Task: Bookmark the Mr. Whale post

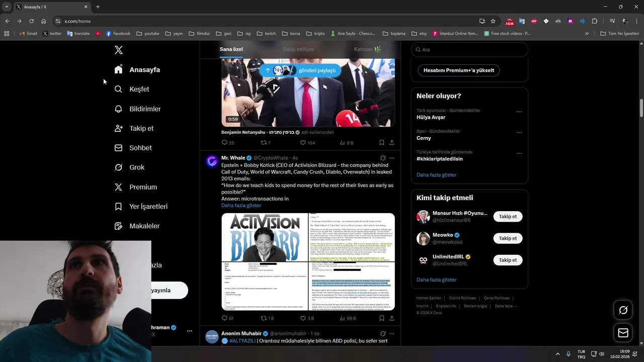Action: pos(382,318)
